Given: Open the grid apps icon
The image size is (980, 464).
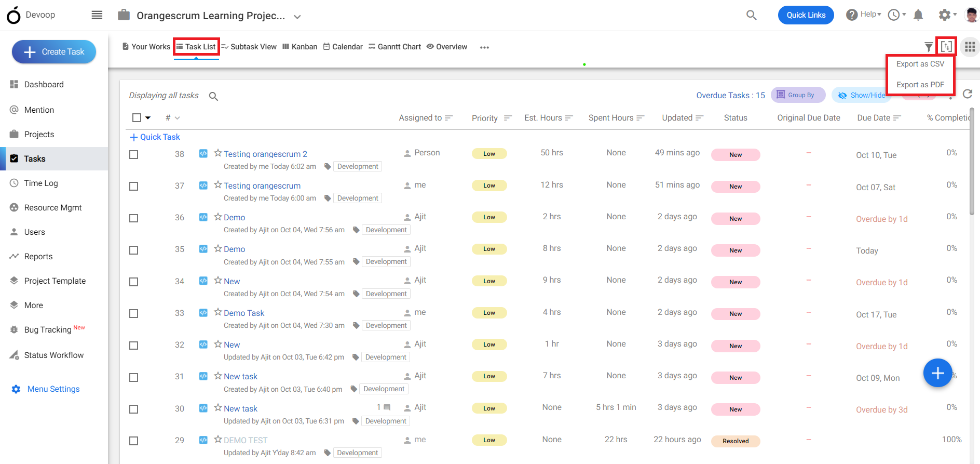Looking at the screenshot, I should [970, 47].
